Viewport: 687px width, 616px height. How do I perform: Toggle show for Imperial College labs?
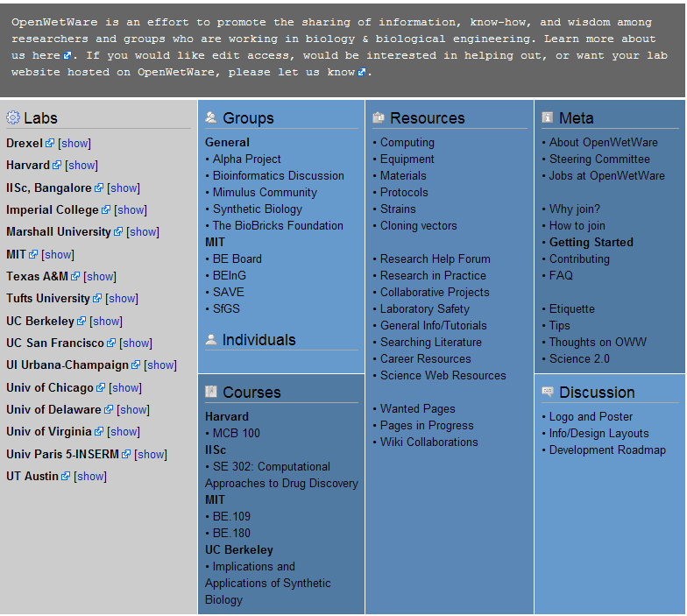[131, 210]
